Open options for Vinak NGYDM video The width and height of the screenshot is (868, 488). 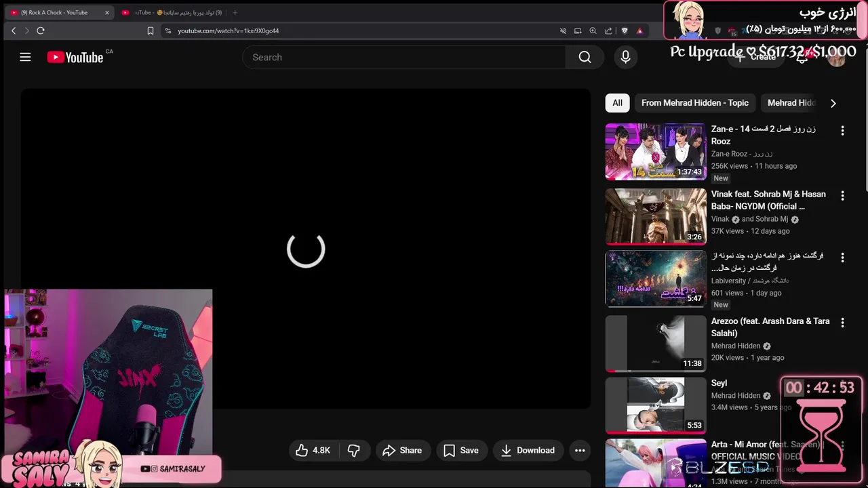tap(842, 196)
